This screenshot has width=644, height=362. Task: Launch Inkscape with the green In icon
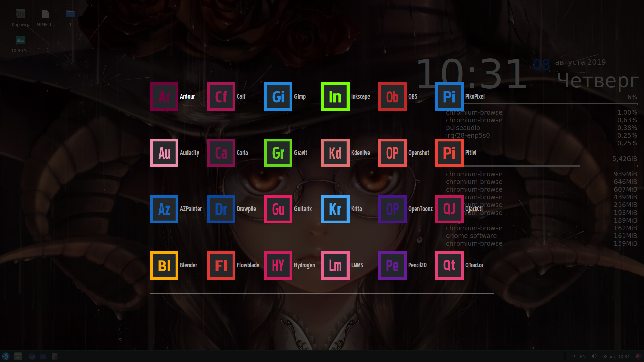[335, 97]
